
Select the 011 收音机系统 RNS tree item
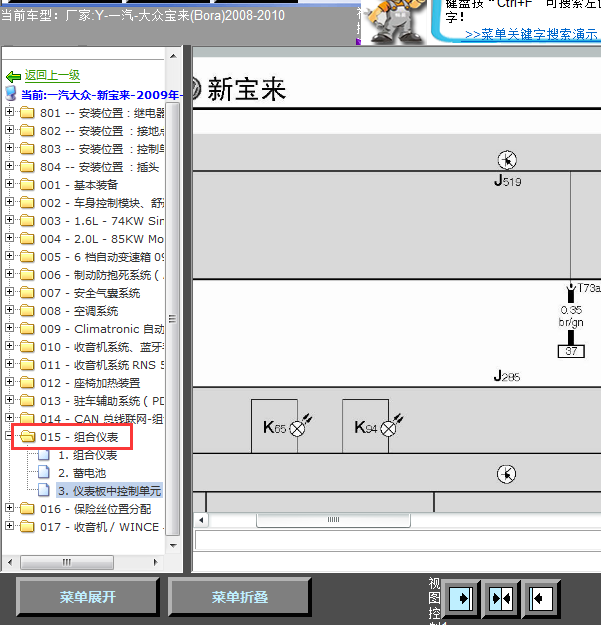(102, 365)
